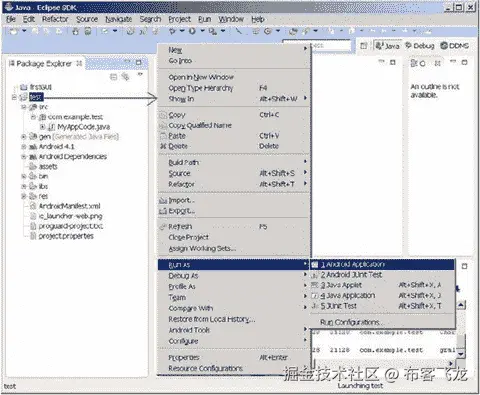The height and width of the screenshot is (395, 480).
Task: Click the Run toolbar icon
Action: (192, 31)
